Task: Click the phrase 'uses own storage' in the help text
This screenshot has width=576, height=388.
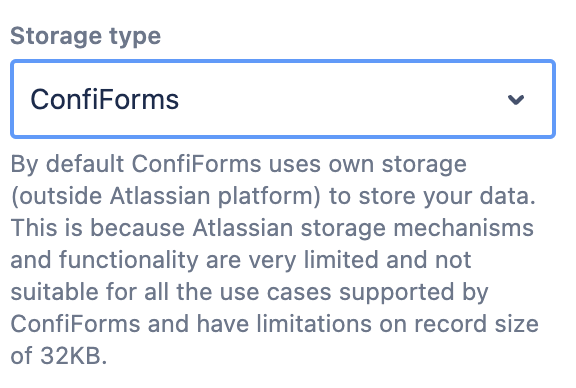Action: pos(368,164)
